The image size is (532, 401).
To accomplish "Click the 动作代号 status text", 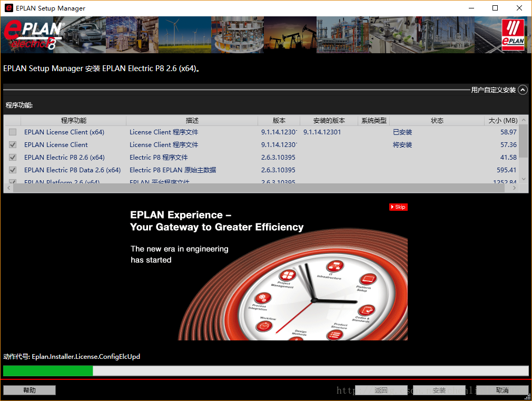I will click(72, 357).
